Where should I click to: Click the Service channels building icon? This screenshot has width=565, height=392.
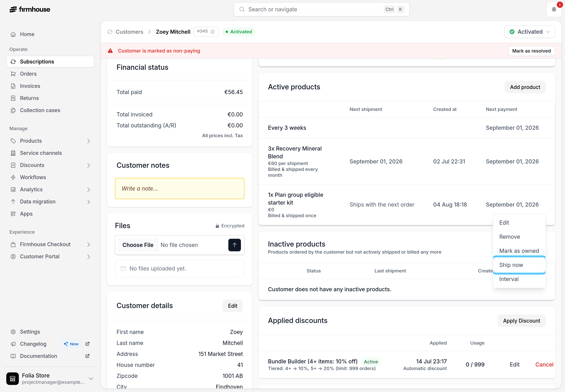pyautogui.click(x=13, y=153)
